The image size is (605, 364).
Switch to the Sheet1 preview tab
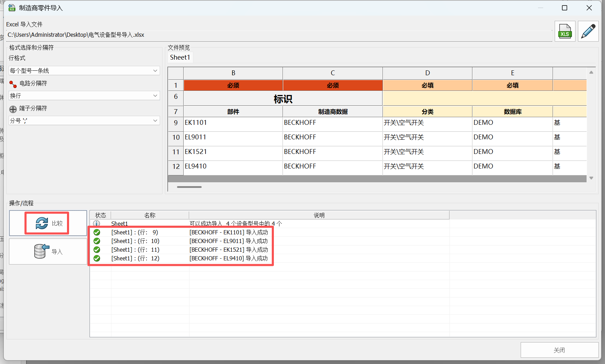tap(180, 57)
